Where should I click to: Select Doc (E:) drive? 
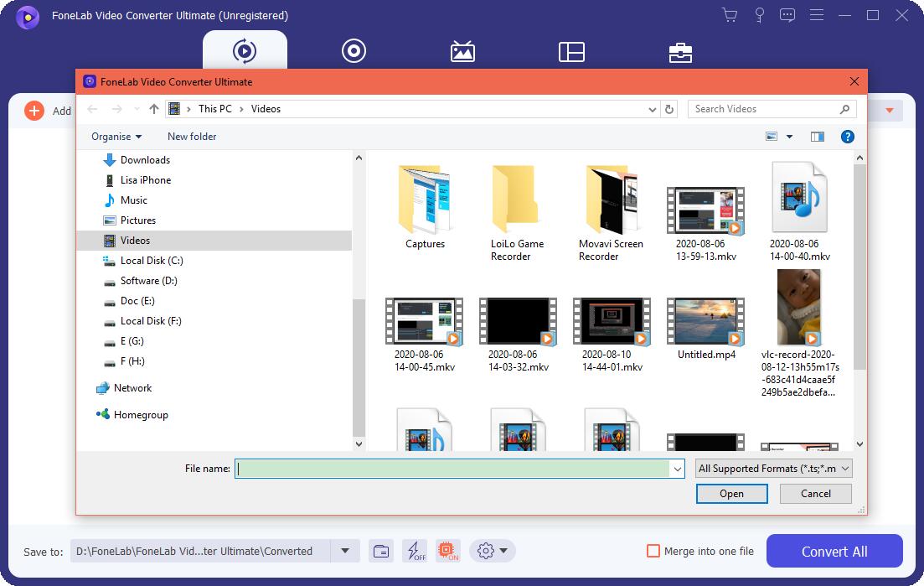137,301
